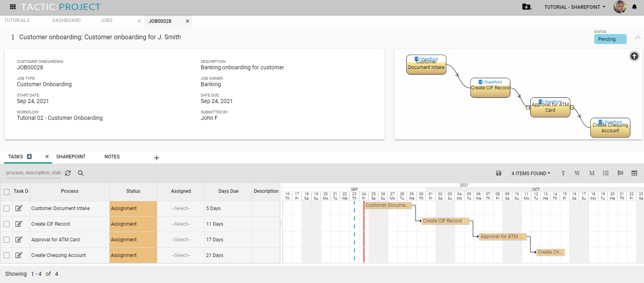Open the three-dot job options menu
Viewport: 644px width, 283px height.
tap(13, 37)
